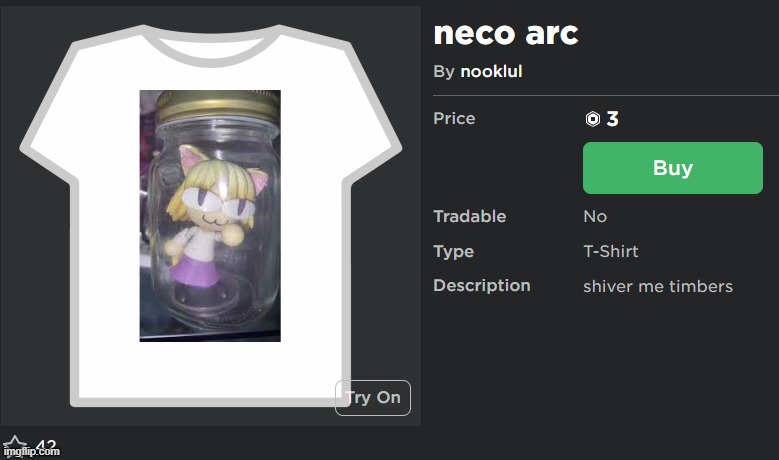The width and height of the screenshot is (779, 460).
Task: Click the price value 3
Action: click(612, 120)
